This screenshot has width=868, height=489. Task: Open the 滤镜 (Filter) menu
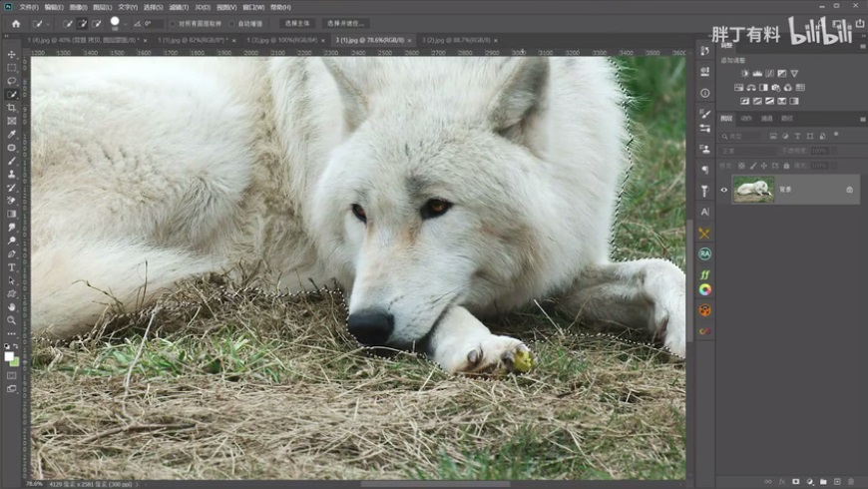179,7
